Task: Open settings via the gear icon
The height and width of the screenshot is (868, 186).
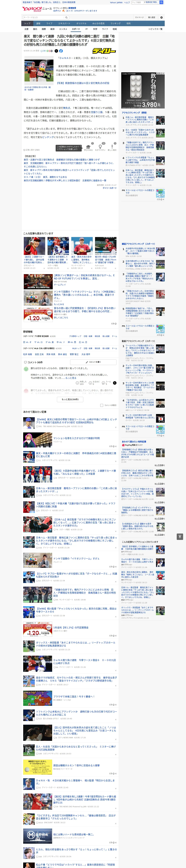Action: [x=161, y=18]
